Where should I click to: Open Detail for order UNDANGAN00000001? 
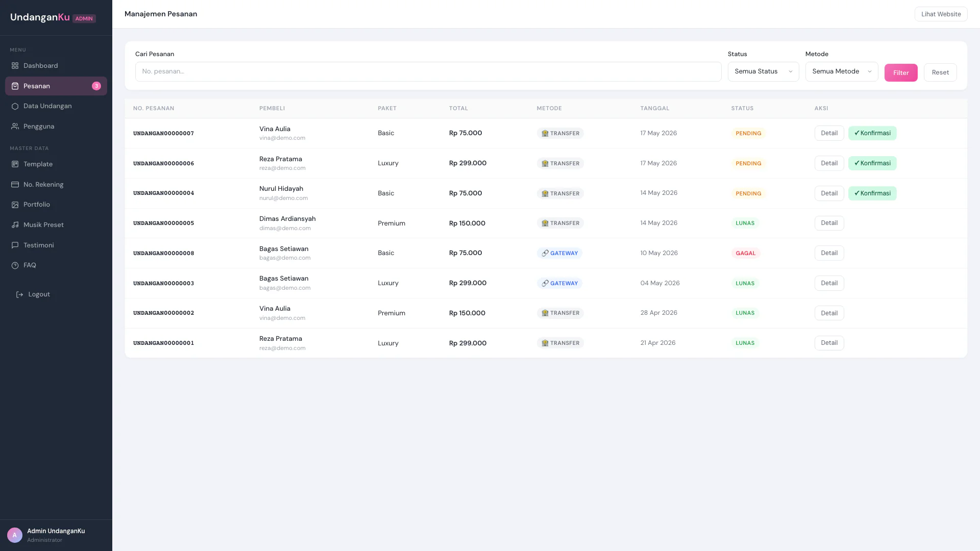829,343
